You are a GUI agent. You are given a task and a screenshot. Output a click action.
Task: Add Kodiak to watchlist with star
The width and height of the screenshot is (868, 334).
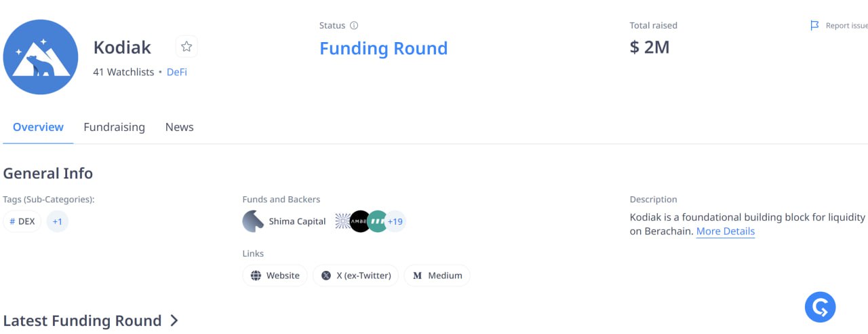pos(186,47)
